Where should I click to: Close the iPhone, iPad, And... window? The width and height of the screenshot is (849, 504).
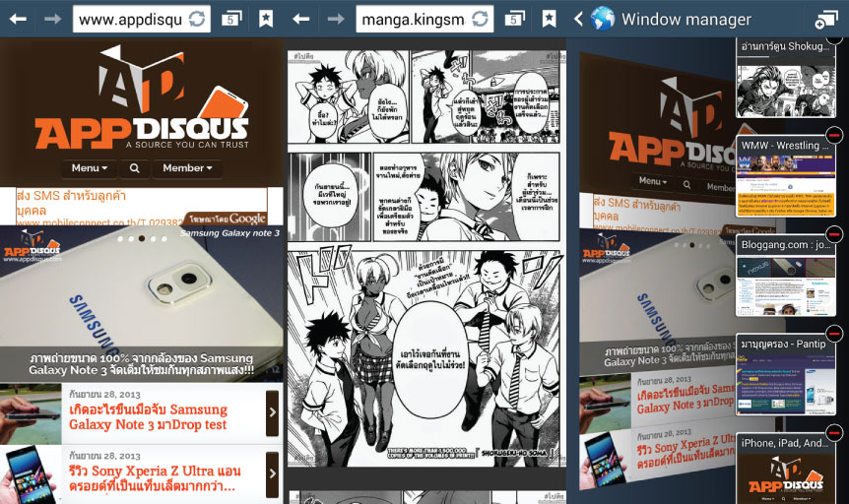point(834,432)
